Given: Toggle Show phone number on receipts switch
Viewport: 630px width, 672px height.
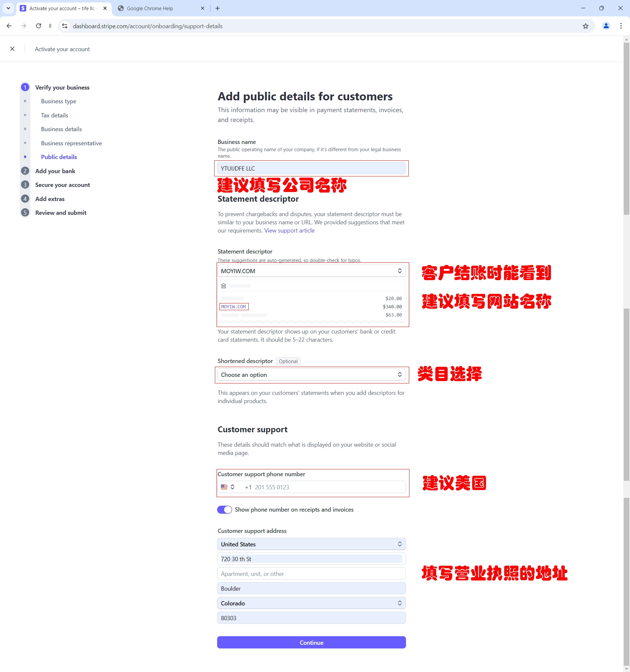Looking at the screenshot, I should pyautogui.click(x=224, y=509).
